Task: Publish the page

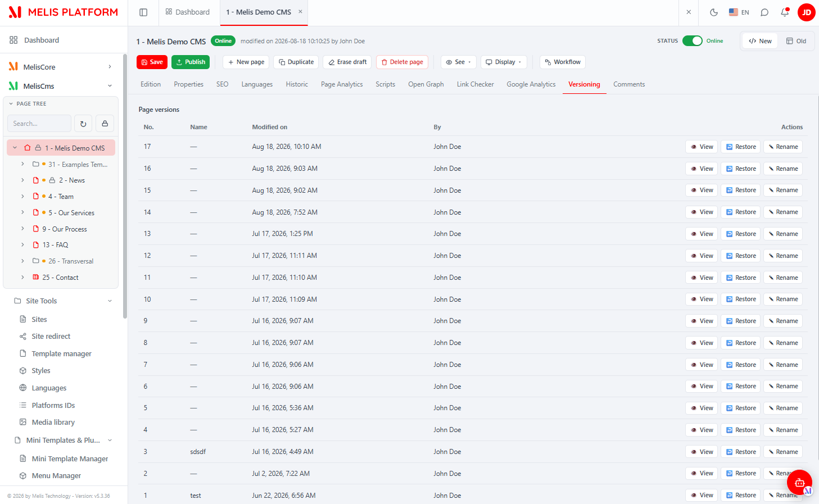Action: (191, 62)
